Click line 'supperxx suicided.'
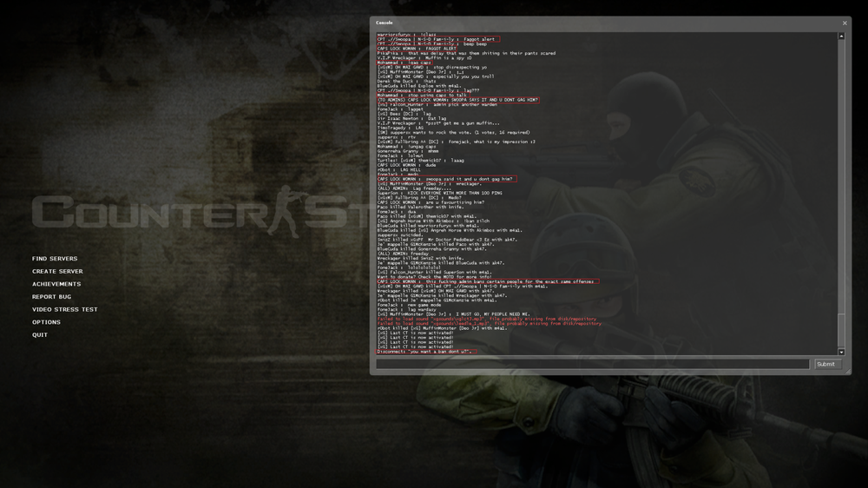This screenshot has height=488, width=868. tap(399, 235)
